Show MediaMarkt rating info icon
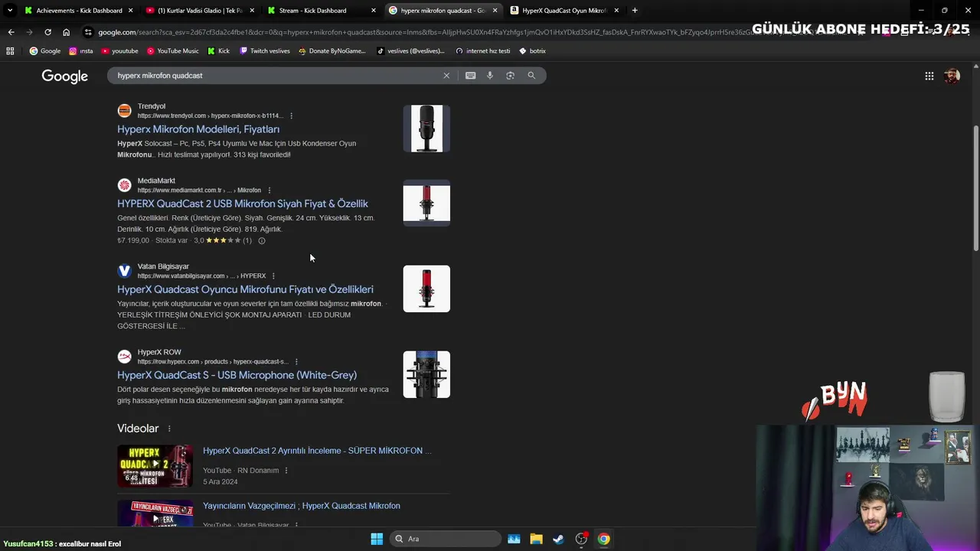 coord(261,240)
